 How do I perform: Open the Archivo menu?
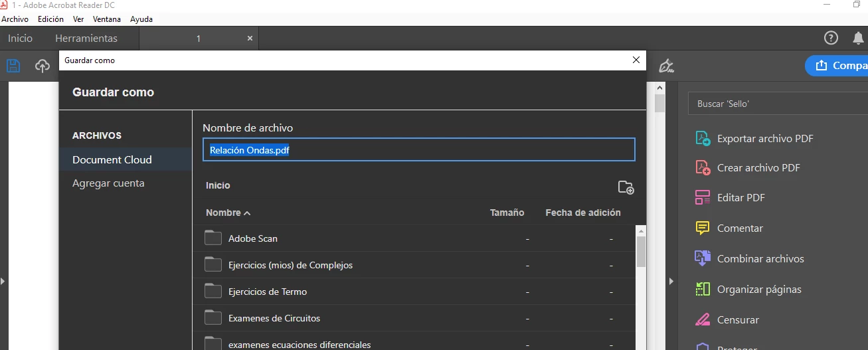click(x=15, y=19)
